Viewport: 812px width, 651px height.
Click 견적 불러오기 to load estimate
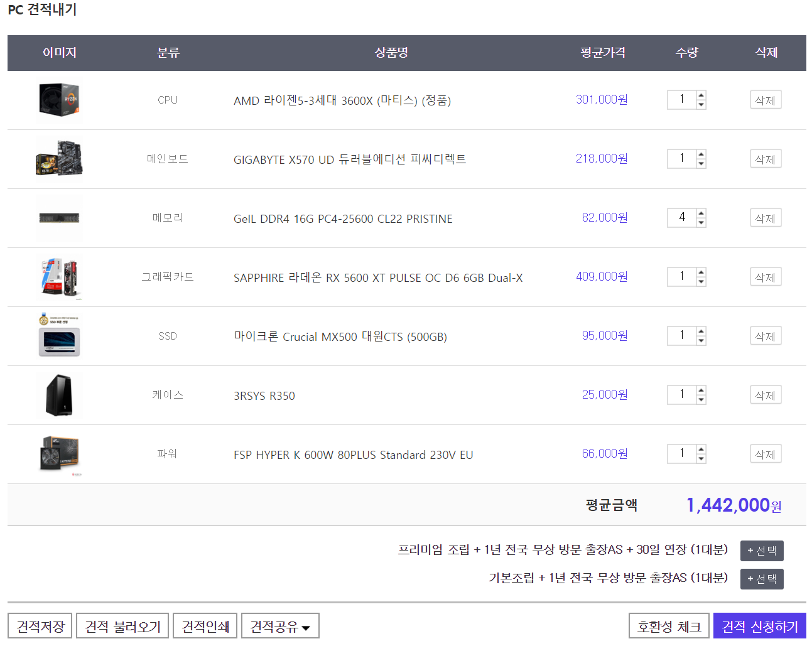pyautogui.click(x=122, y=626)
